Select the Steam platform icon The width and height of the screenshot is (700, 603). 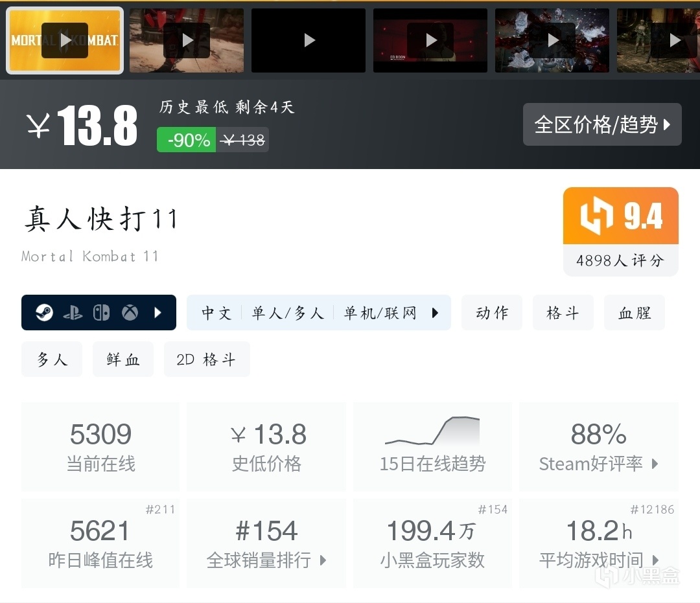pos(44,313)
